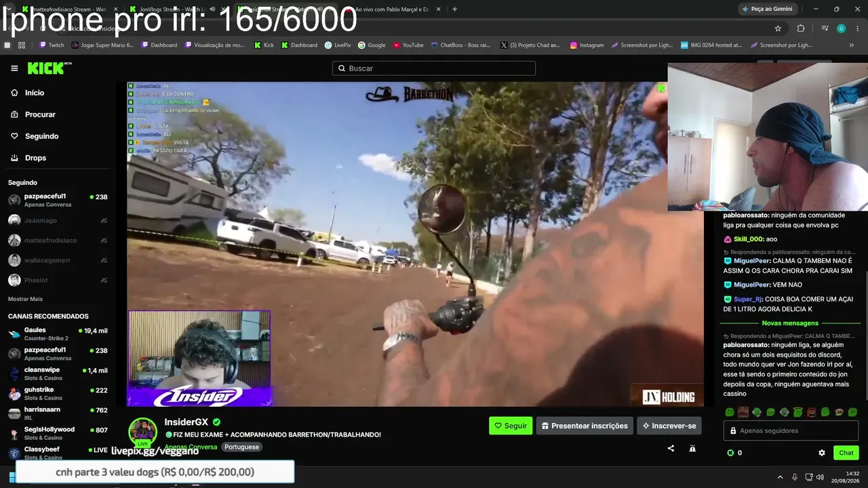Open Seguindo in the sidebar
Screen dimensions: 868x488
[x=35, y=136]
